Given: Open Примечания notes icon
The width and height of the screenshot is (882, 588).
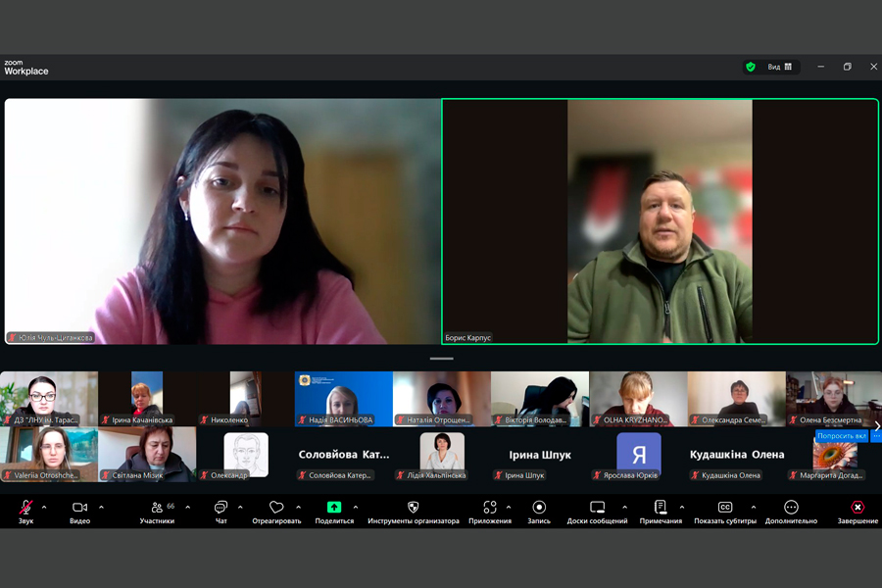Looking at the screenshot, I should coord(661,512).
